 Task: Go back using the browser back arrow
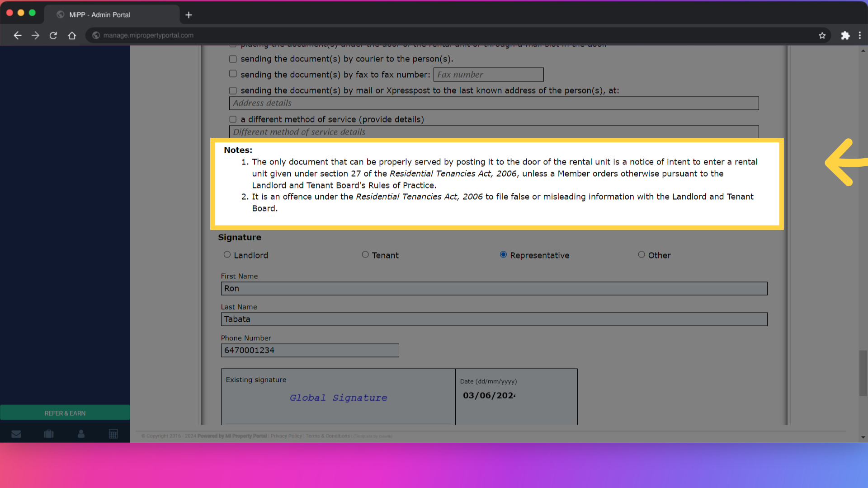coord(18,35)
